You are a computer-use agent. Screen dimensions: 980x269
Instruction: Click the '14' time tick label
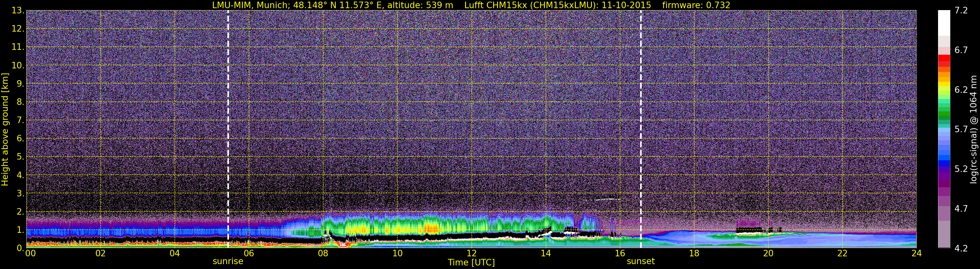545,253
